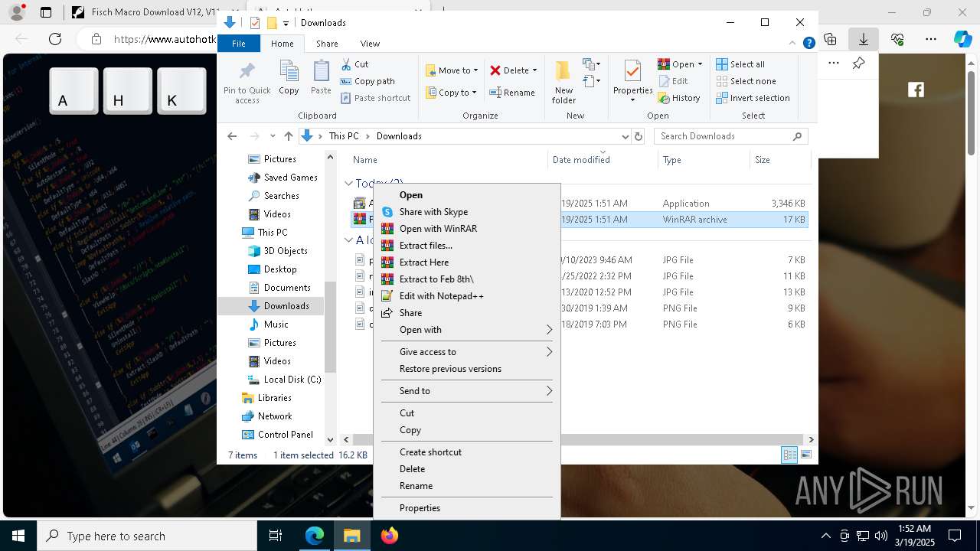Open the Move to dropdown
The width and height of the screenshot is (980, 551).
(x=452, y=70)
